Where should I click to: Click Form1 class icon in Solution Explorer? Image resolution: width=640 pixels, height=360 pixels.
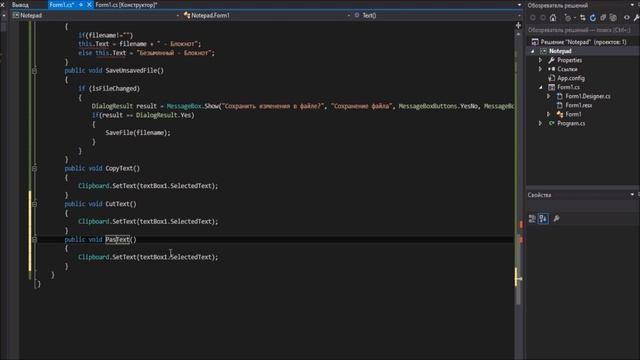[x=560, y=114]
